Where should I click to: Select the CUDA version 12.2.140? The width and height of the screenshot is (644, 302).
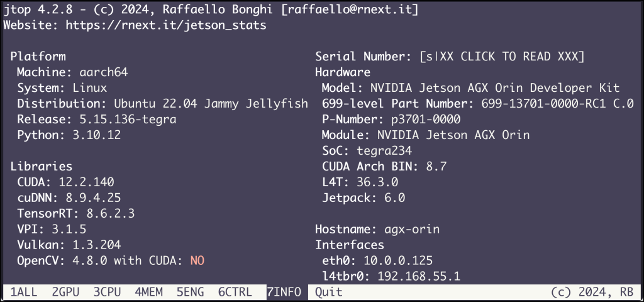86,182
